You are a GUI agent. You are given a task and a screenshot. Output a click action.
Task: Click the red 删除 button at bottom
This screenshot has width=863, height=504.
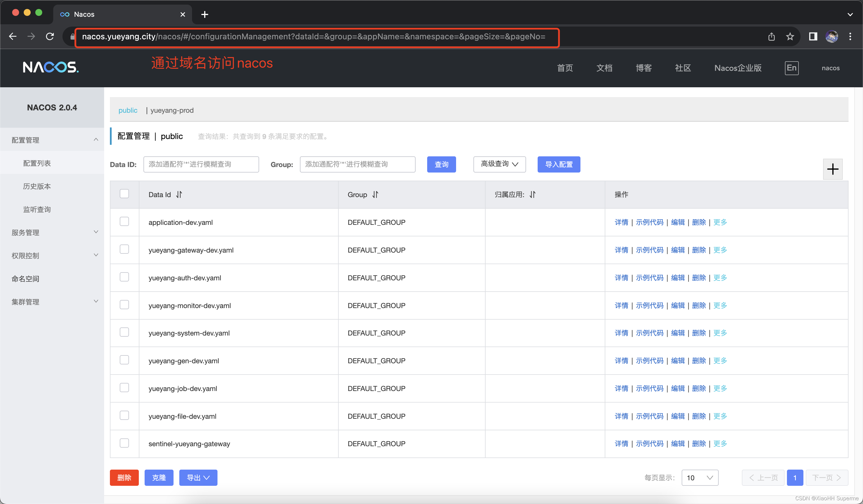(x=124, y=478)
